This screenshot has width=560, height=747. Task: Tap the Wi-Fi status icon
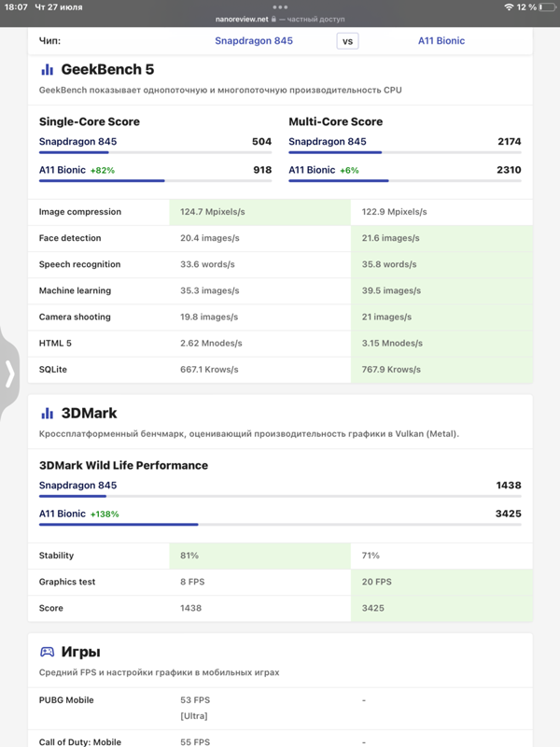(509, 7)
